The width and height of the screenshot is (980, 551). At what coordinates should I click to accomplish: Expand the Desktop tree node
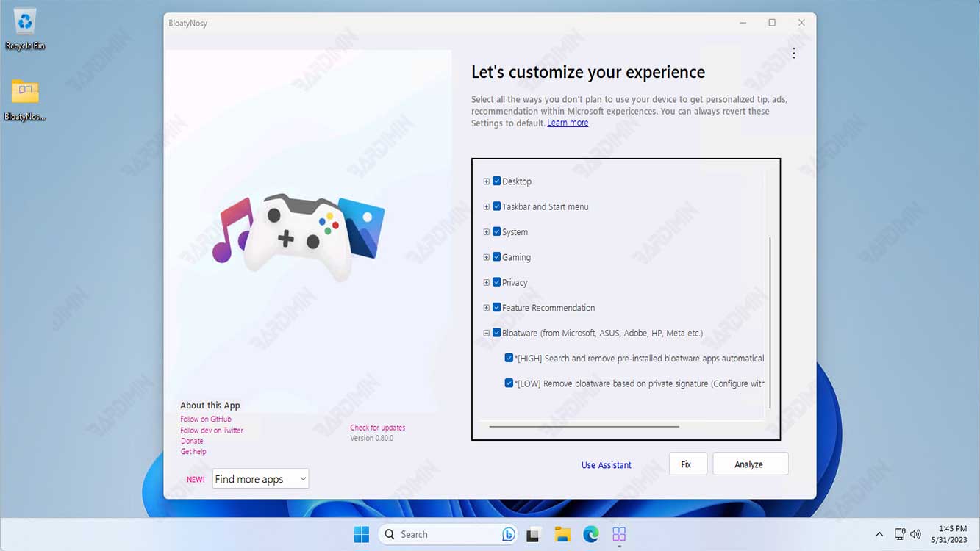[486, 181]
